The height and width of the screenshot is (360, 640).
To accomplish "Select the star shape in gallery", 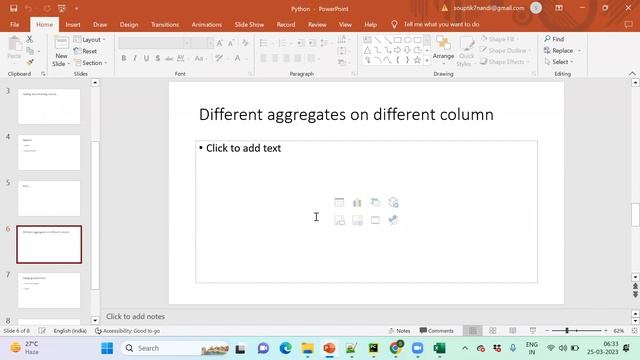I will click(x=417, y=60).
